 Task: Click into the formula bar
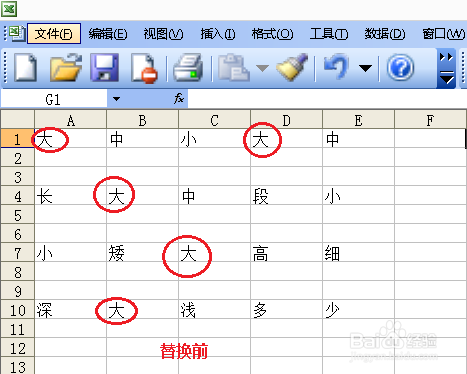pos(327,99)
